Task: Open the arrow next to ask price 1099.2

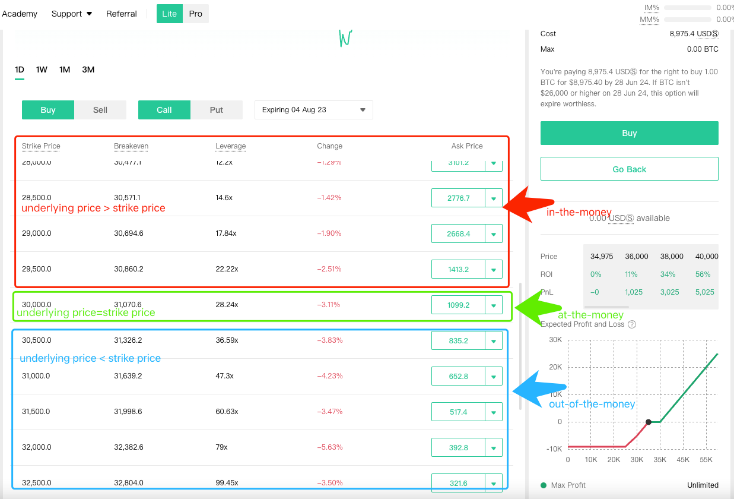Action: (x=492, y=304)
